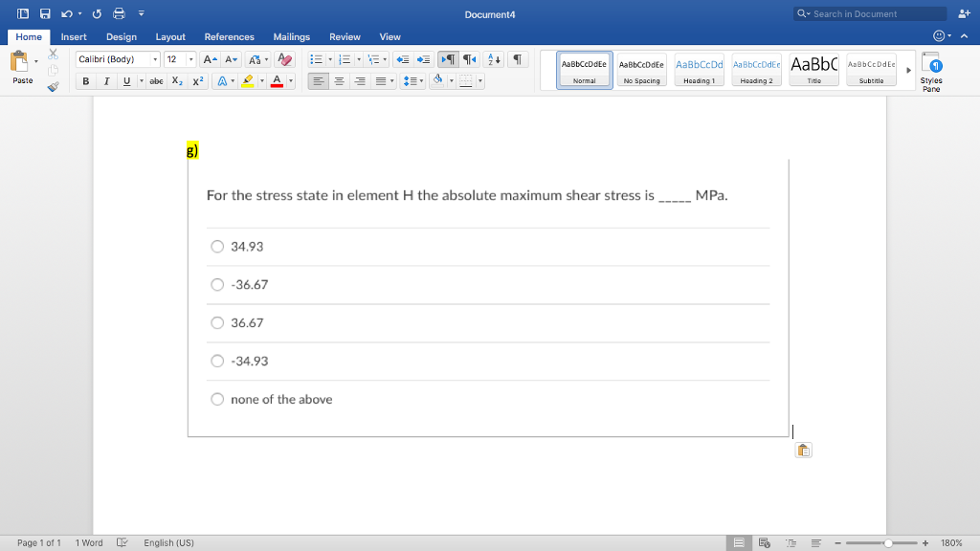This screenshot has width=980, height=551.
Task: Apply the Heading 1 style
Action: [x=699, y=70]
